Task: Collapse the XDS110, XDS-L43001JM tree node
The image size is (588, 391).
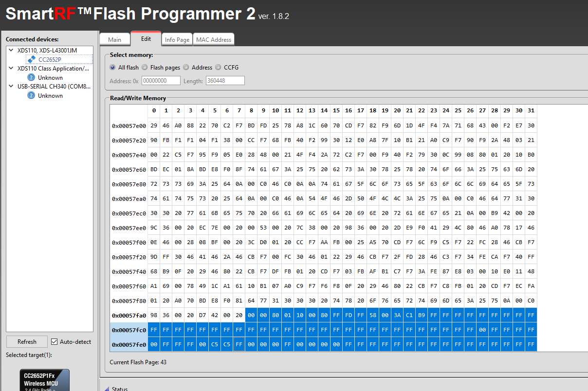Action: click(x=11, y=50)
